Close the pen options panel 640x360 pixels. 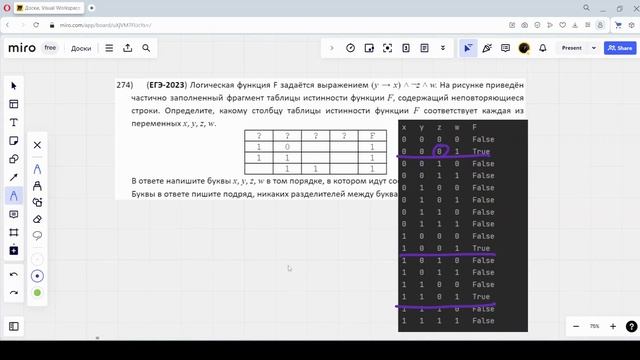[37, 145]
